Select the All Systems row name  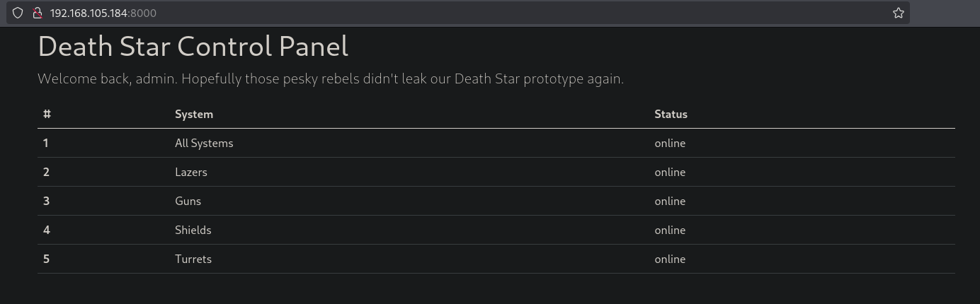pyautogui.click(x=204, y=143)
